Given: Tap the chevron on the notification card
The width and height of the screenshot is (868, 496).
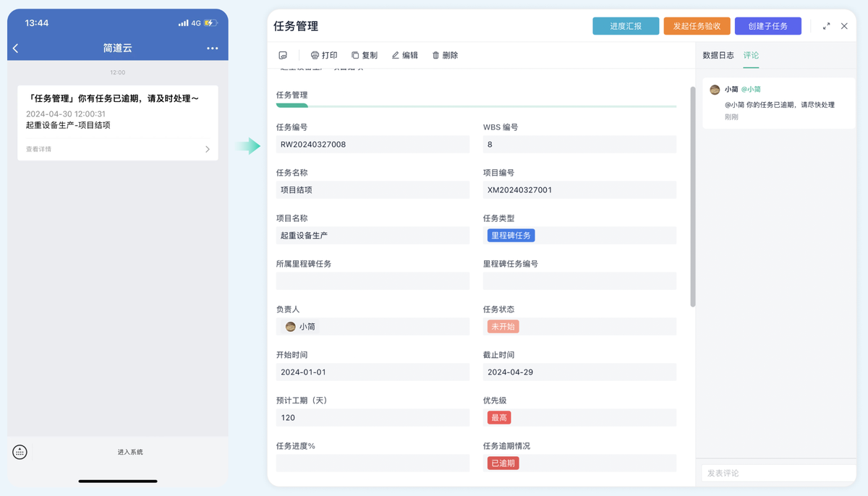Looking at the screenshot, I should (x=208, y=149).
